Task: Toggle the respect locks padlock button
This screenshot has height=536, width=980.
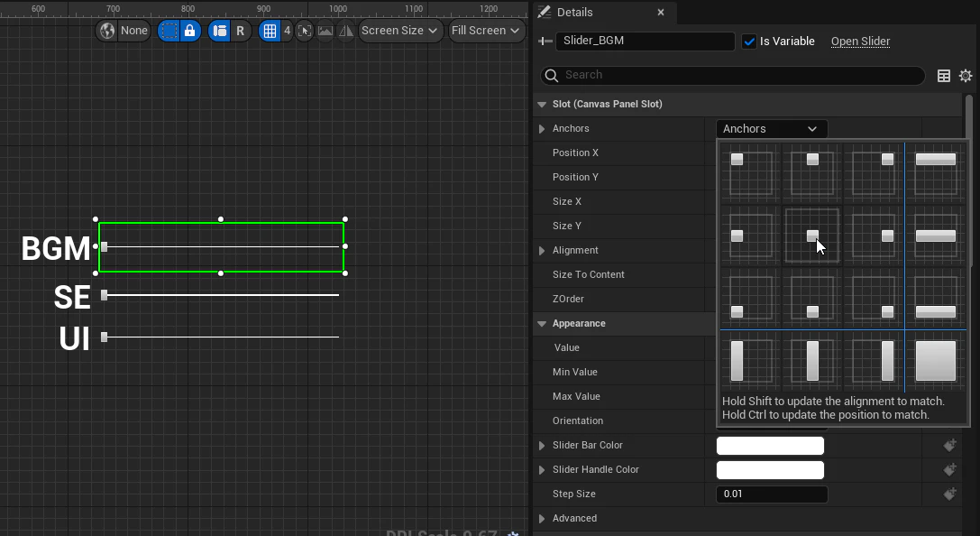Action: (x=190, y=31)
